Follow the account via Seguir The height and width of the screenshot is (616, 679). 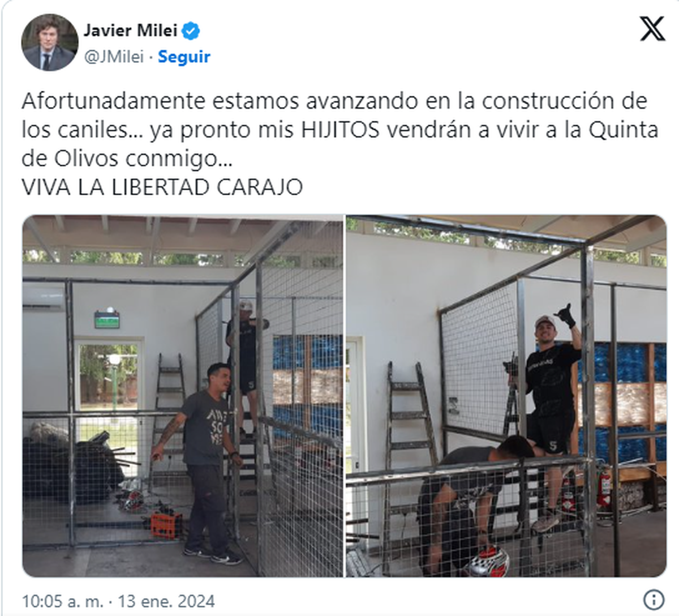[x=184, y=57]
